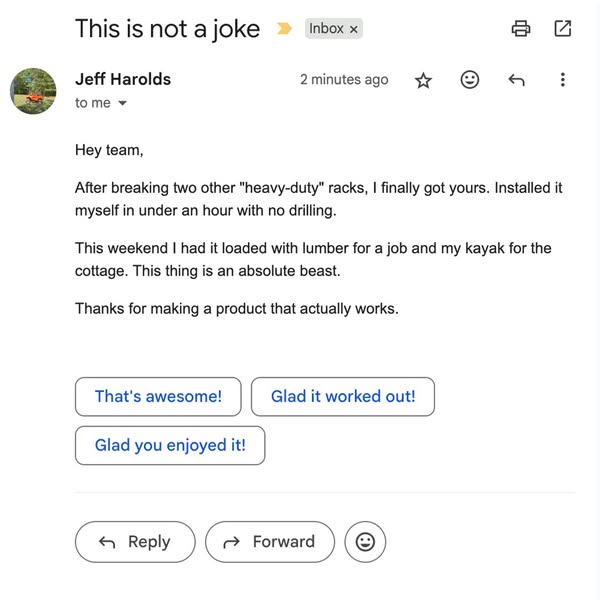Screen dimensions: 600x600
Task: Click the round emoji button beside Forward
Action: 365,542
